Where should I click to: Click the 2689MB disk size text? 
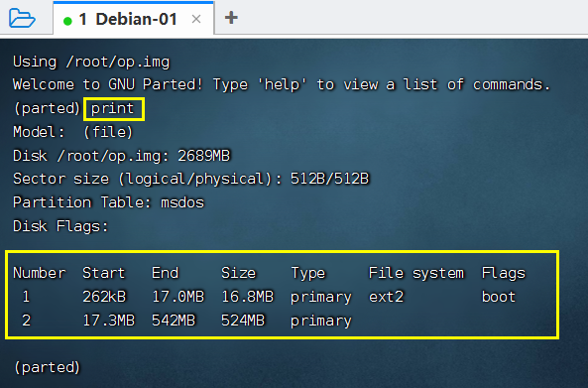pyautogui.click(x=203, y=156)
